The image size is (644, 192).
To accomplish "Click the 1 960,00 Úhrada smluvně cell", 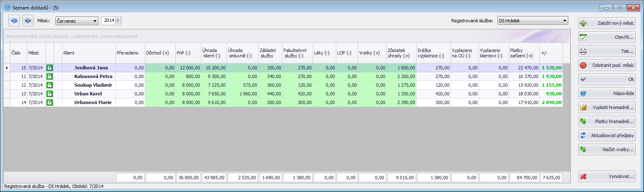I will click(242, 93).
